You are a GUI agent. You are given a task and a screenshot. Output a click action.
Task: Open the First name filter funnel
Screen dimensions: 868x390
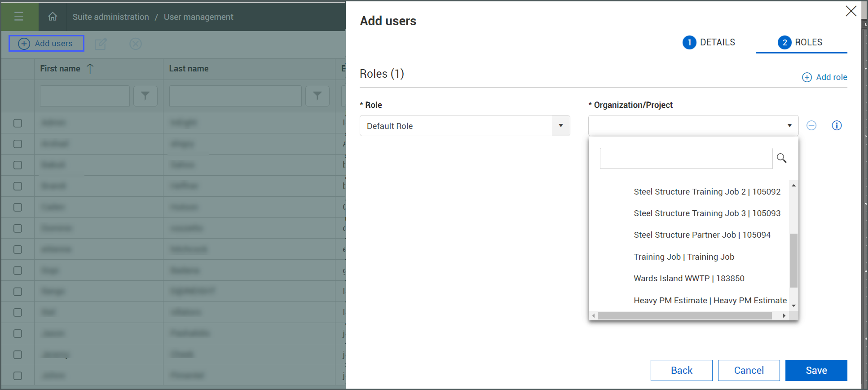click(145, 96)
